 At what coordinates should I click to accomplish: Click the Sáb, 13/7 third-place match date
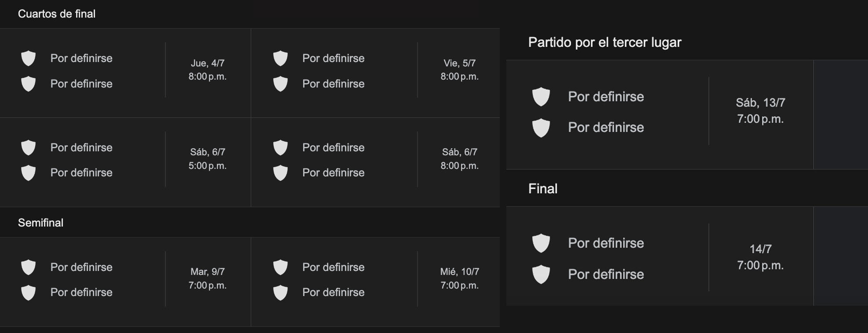pyautogui.click(x=760, y=111)
